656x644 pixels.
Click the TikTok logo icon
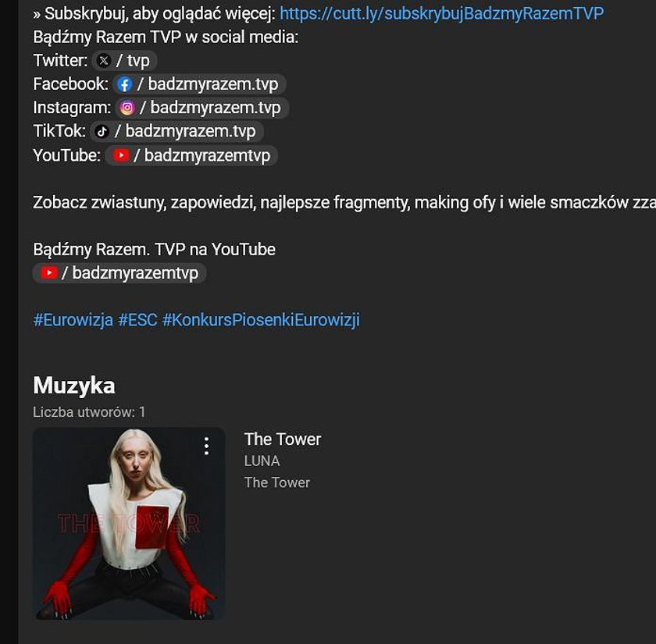pyautogui.click(x=102, y=132)
